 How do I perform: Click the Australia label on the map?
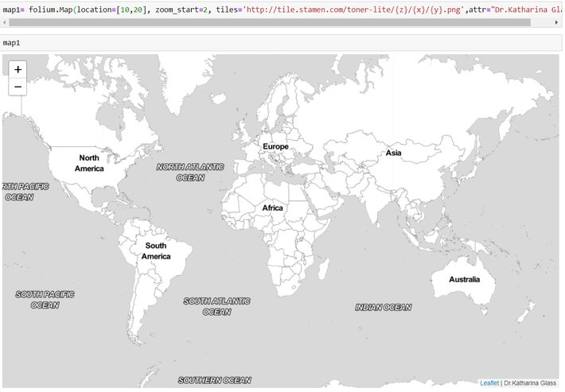465,279
